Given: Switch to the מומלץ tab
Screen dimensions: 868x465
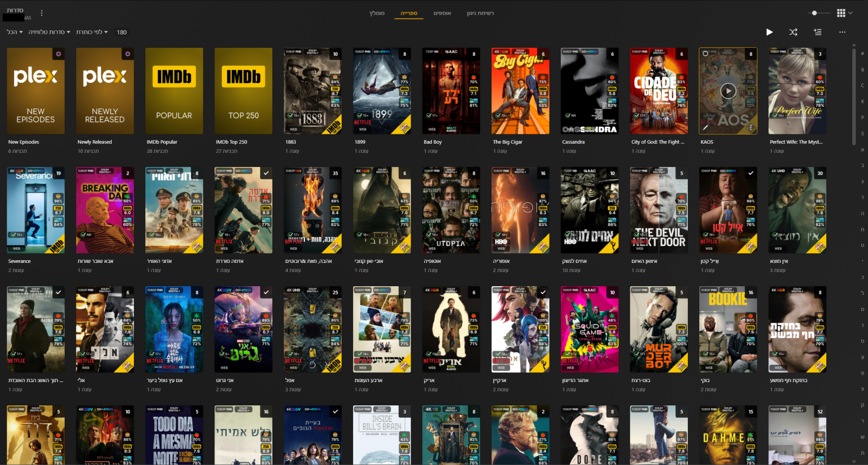Looking at the screenshot, I should tap(377, 13).
